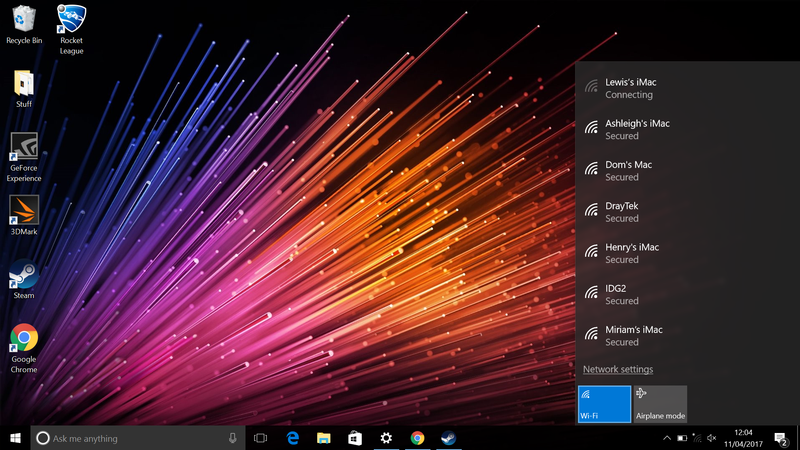Click the 3DMark desktop shortcut
The height and width of the screenshot is (450, 800).
click(x=24, y=215)
